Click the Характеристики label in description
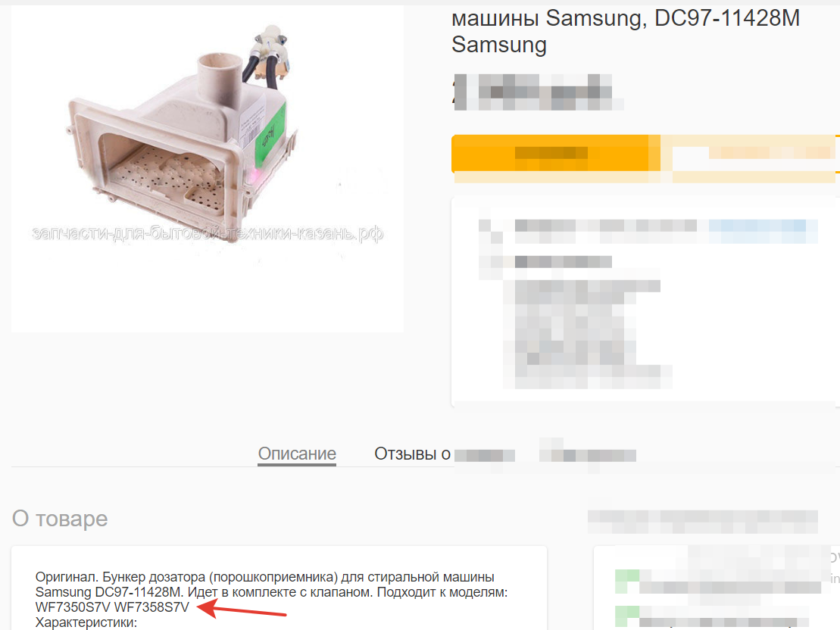 click(86, 622)
